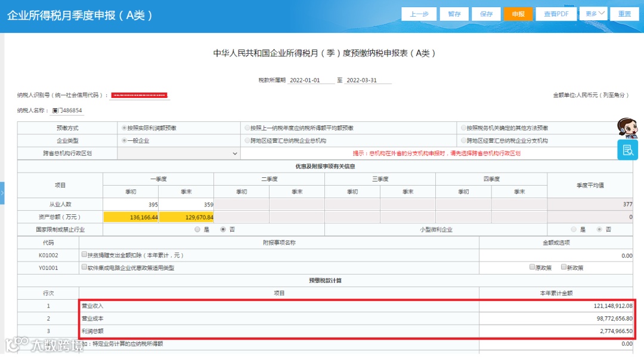Image resolution: width=644 pixels, height=357 pixels.
Task: Choose 跨地区经营汇总纳税企业总机构 radio
Action: 247,141
